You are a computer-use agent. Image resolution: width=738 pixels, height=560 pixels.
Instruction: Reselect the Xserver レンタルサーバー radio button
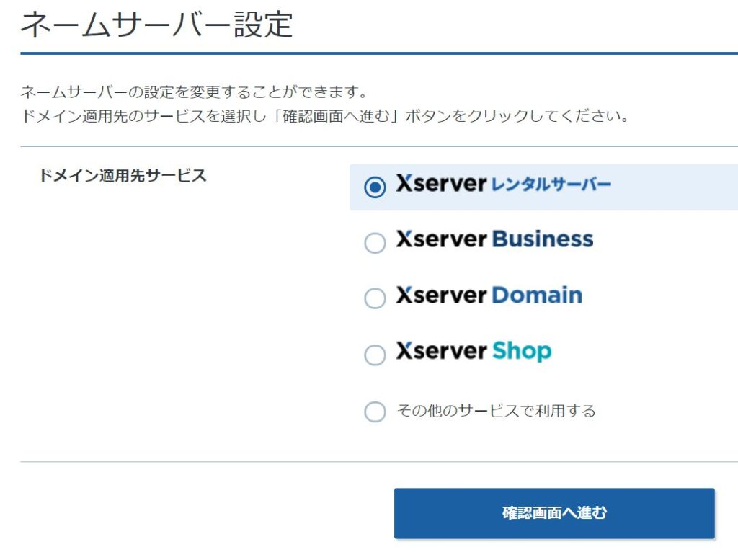(375, 188)
